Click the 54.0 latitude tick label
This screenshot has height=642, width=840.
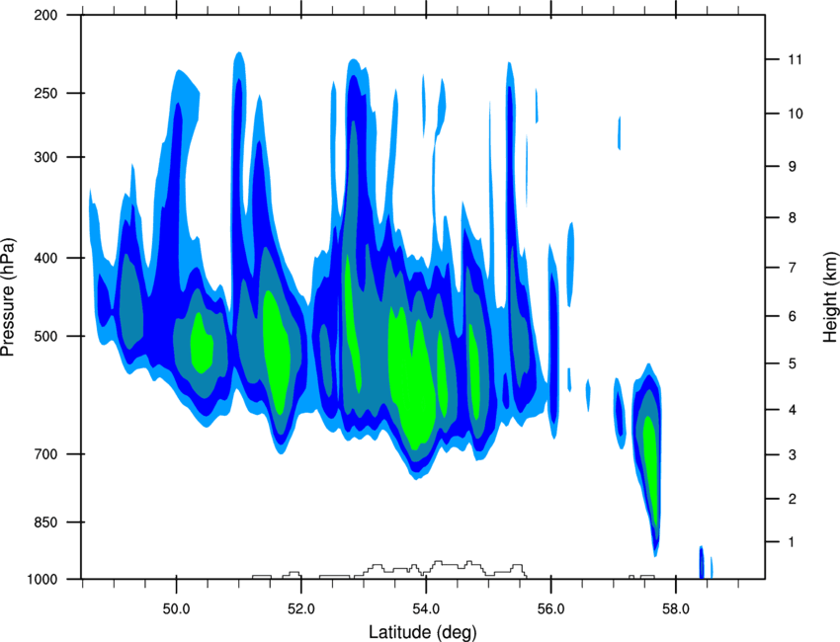[x=426, y=609]
